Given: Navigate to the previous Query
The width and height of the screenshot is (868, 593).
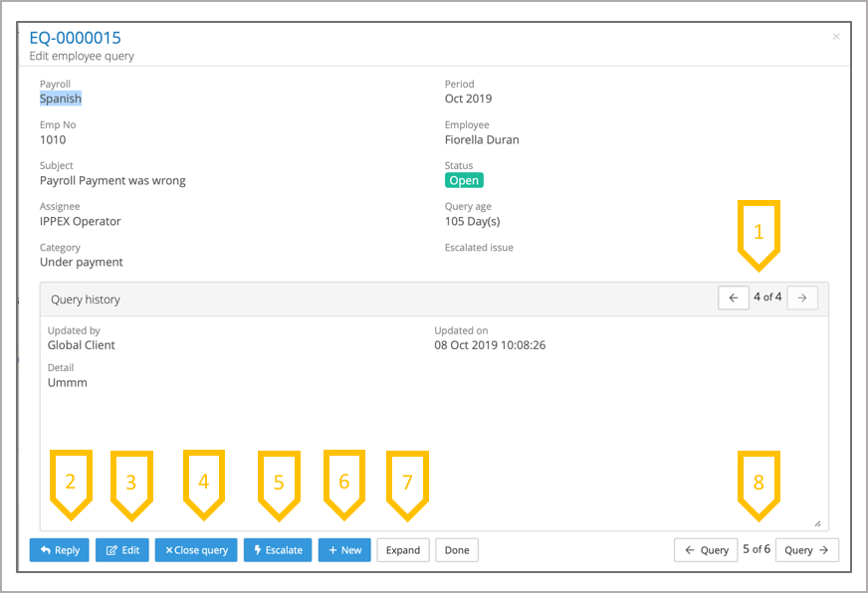Looking at the screenshot, I should click(707, 550).
